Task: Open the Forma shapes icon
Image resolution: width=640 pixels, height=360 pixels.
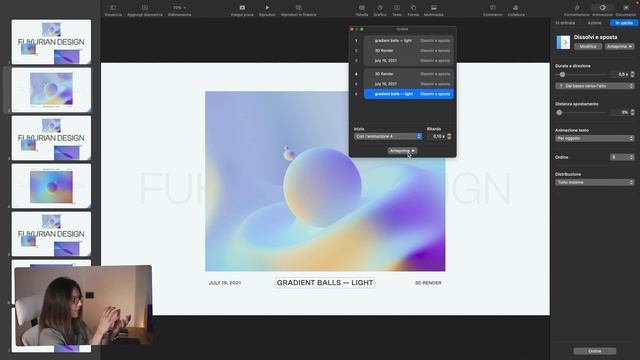Action: pos(413,8)
